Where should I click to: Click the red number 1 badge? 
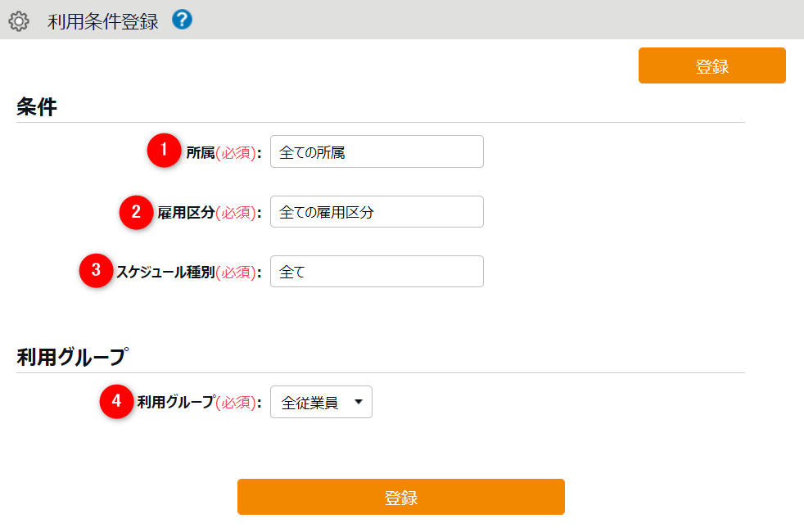(x=164, y=151)
